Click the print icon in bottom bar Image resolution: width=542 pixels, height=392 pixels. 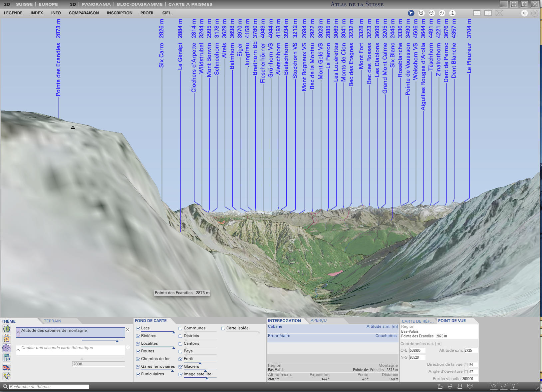(x=460, y=386)
